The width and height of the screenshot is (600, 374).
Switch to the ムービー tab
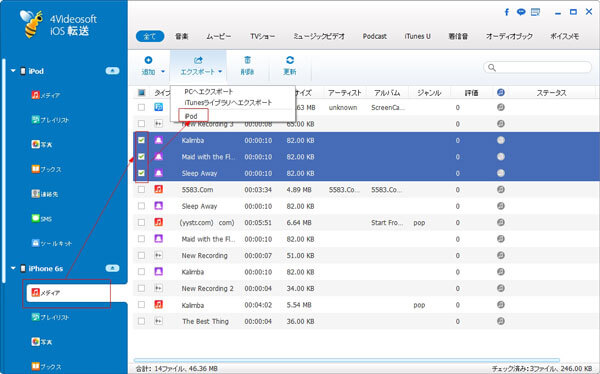[218, 36]
